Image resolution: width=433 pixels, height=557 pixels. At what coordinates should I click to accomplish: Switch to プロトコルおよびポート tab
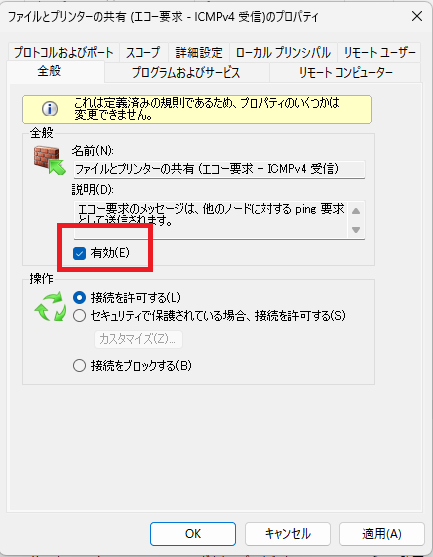[64, 53]
